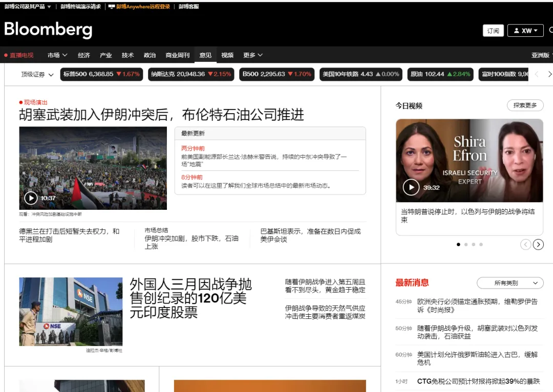Open the 亚洲版 edition selector
553x392 pixels.
(542, 55)
